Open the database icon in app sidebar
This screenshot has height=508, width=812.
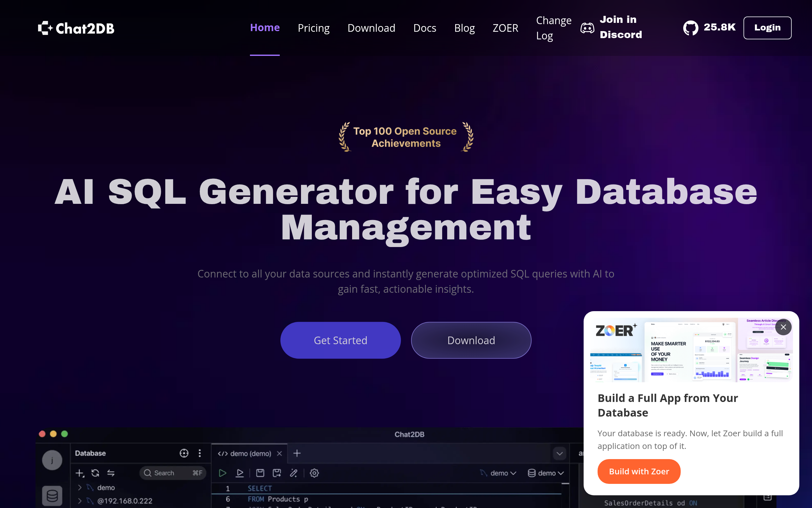coord(52,496)
